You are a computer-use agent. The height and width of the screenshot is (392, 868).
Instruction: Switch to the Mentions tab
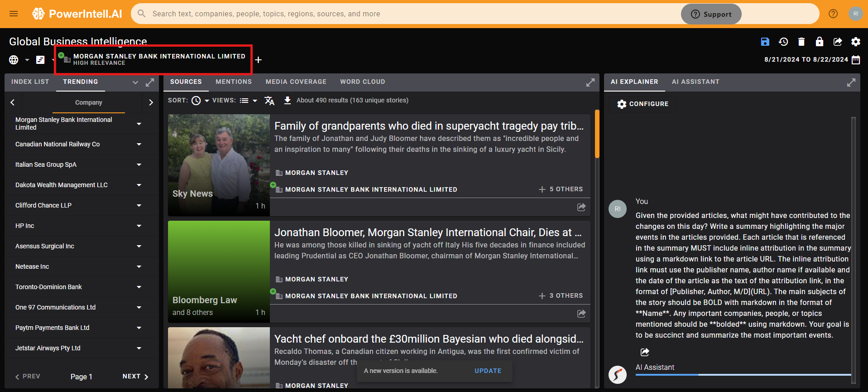pos(234,82)
